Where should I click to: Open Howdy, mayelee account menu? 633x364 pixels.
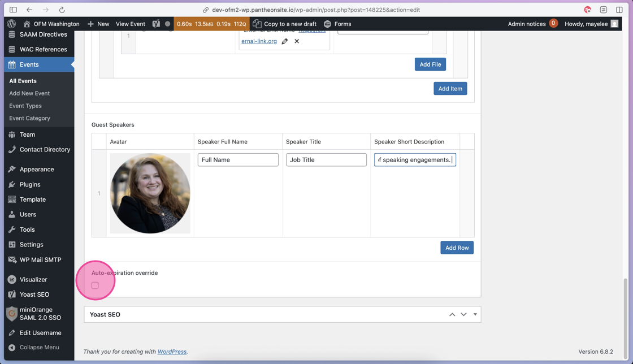[591, 24]
